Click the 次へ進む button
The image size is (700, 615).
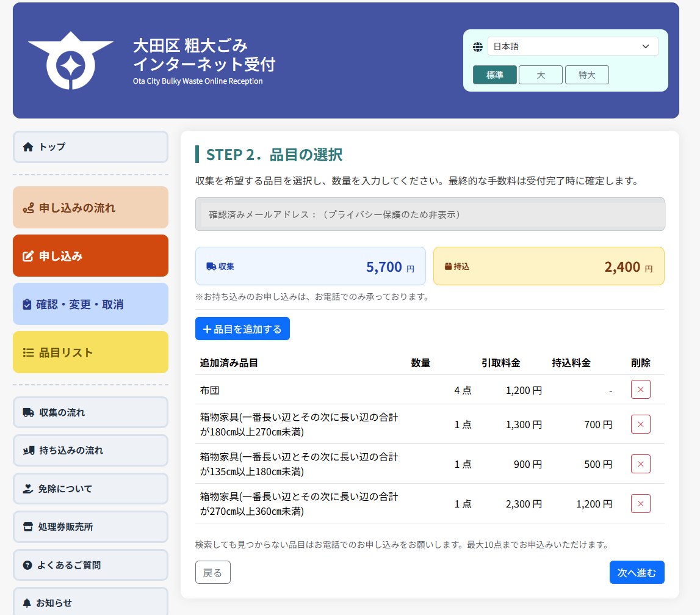coord(637,572)
